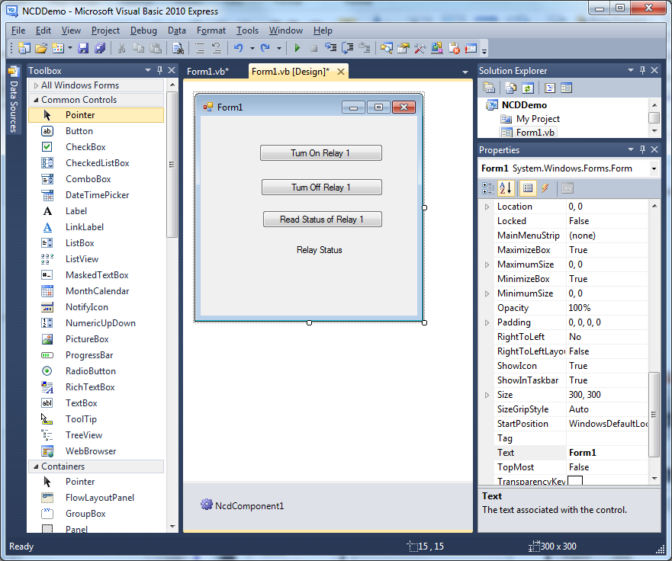Expand the Size property row

[x=487, y=395]
